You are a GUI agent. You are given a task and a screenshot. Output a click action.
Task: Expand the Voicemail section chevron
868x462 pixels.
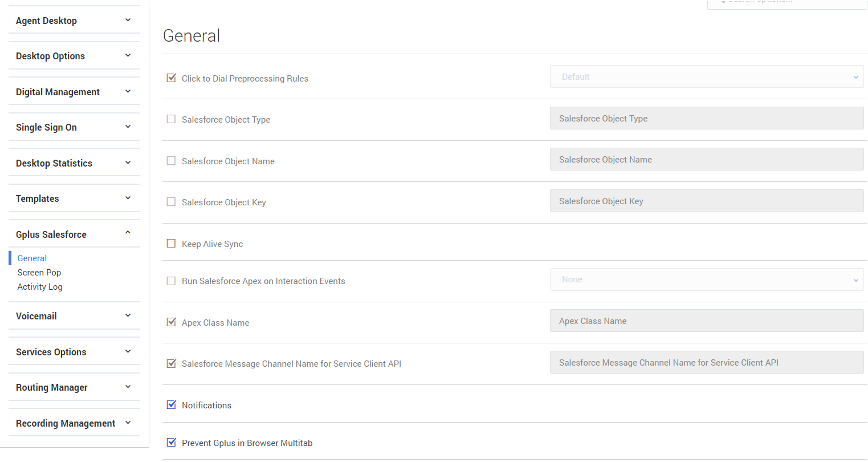128,316
